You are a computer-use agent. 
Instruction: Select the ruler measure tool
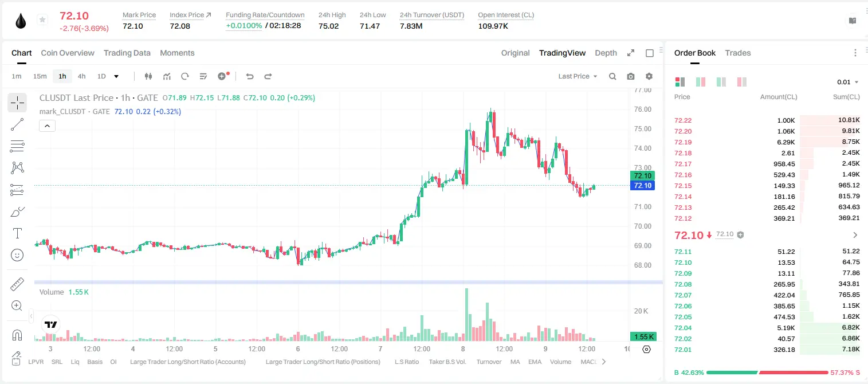[17, 284]
